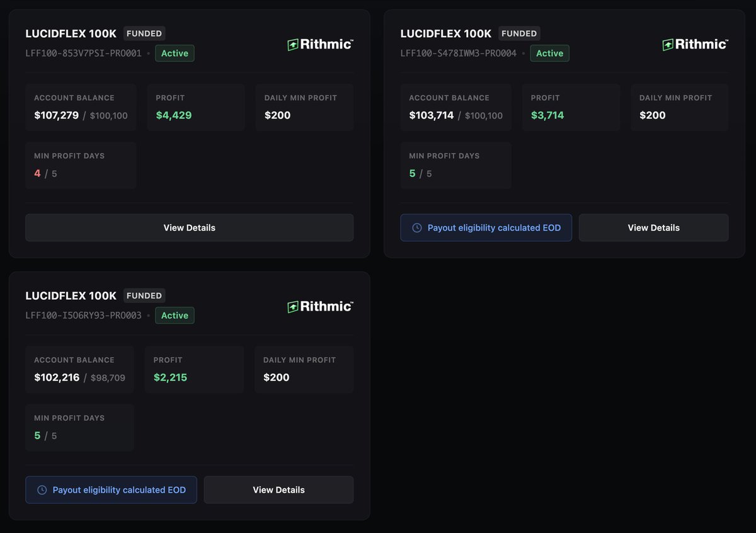Viewport: 756px width, 533px height.
Task: Click profit value $4,429
Action: (x=174, y=115)
